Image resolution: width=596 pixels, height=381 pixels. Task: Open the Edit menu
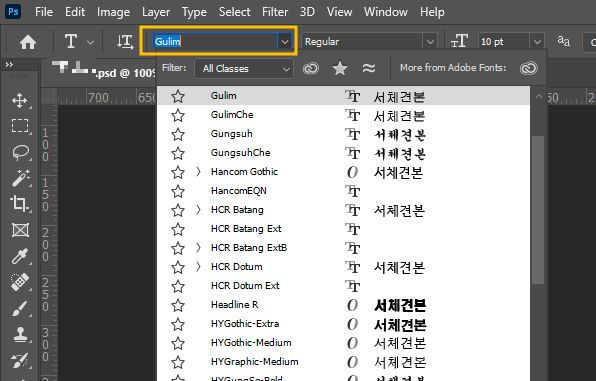click(75, 12)
